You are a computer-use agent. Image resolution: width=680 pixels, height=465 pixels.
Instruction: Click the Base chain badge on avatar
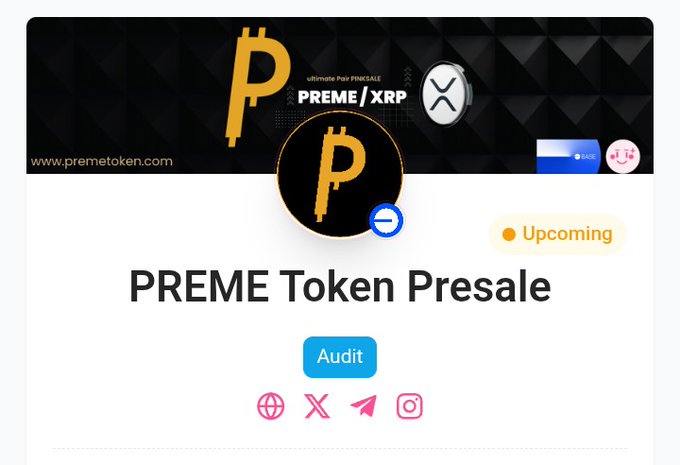(386, 220)
